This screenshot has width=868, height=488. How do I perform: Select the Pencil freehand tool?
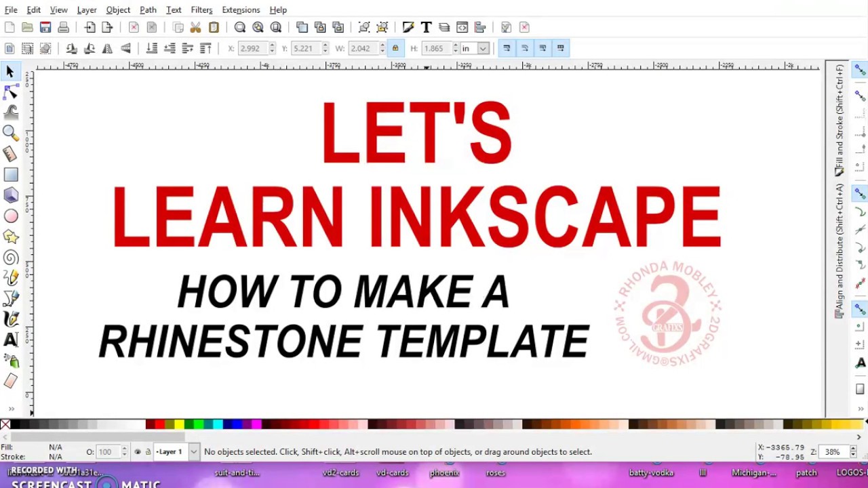10,278
